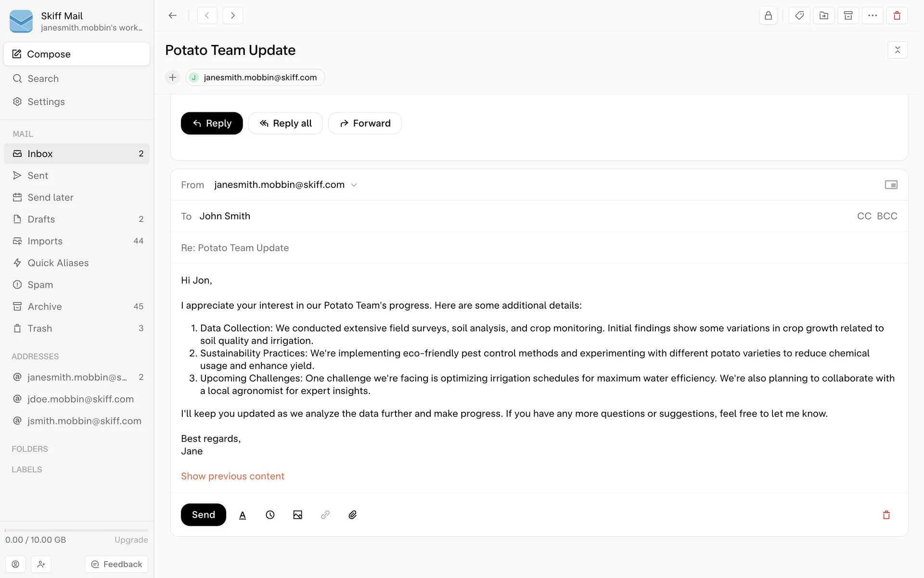Viewport: 924px width, 578px height.
Task: Click the Forward button
Action: pos(365,123)
